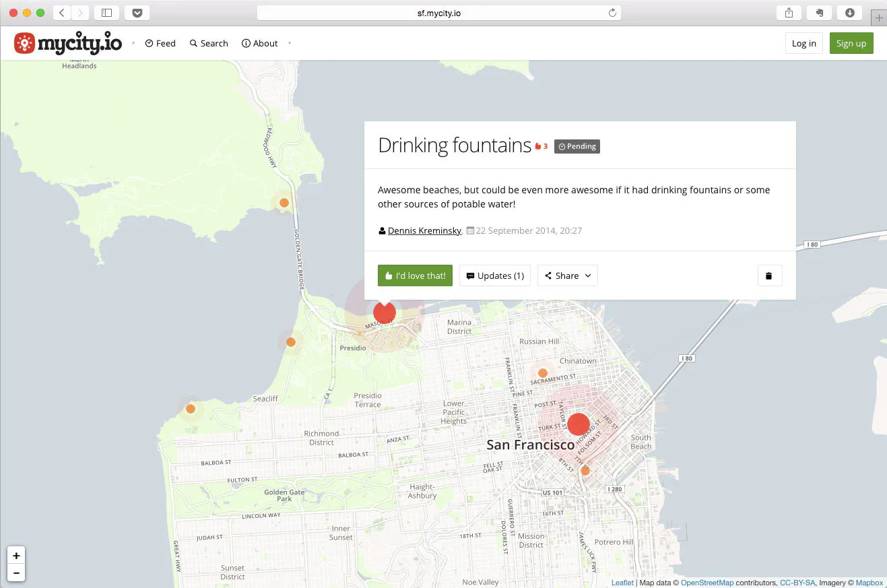Go forward with Safari forward arrow

80,13
